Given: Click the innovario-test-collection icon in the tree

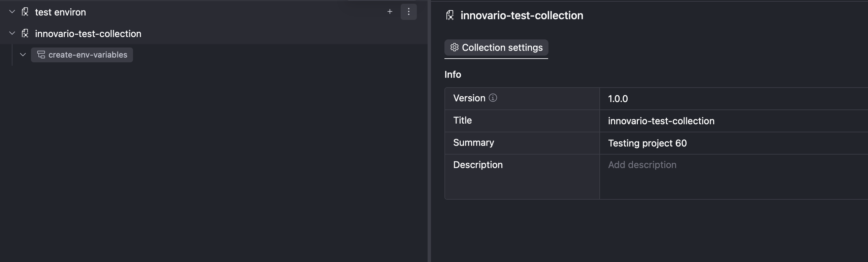Looking at the screenshot, I should coord(25,33).
